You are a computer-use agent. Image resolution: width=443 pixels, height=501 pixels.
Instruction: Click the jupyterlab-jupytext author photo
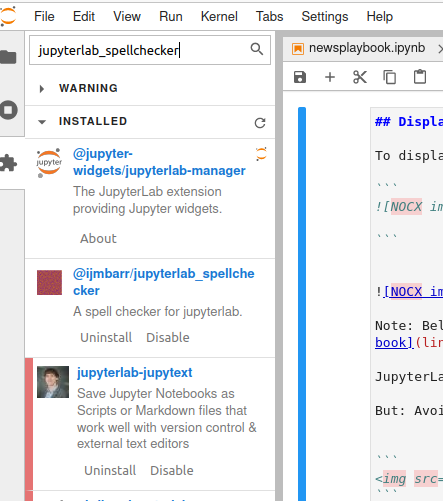(53, 382)
